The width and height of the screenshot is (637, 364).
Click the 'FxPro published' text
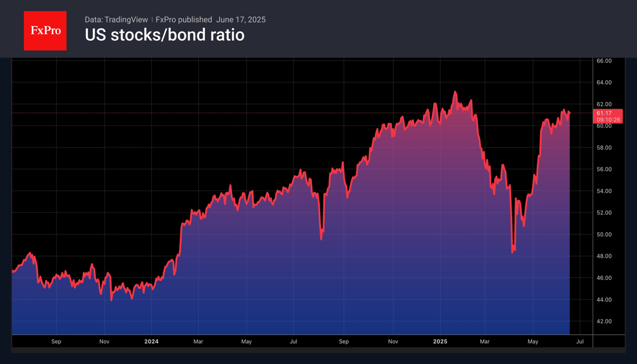184,19
